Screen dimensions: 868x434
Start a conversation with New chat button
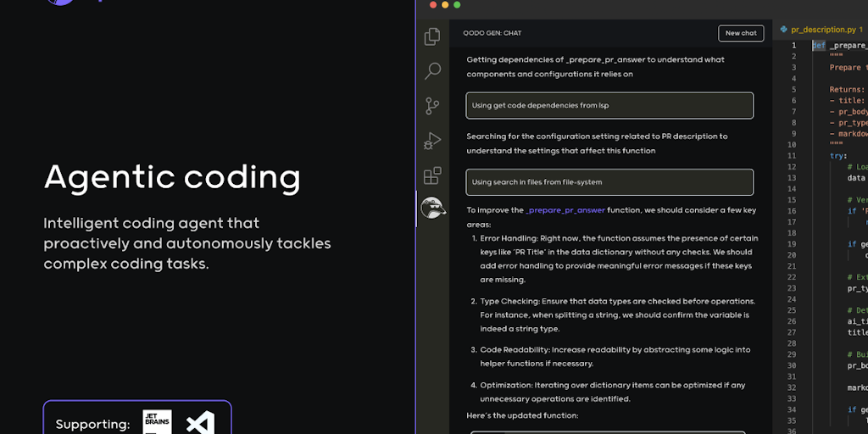point(741,33)
